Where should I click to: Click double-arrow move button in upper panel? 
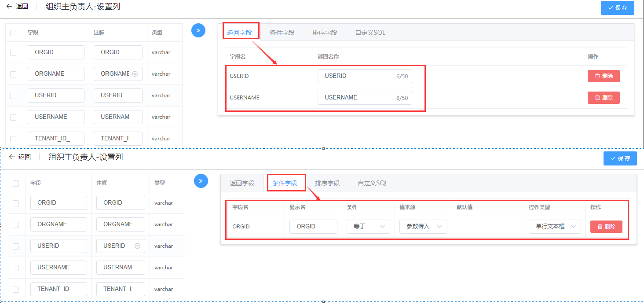(x=198, y=30)
